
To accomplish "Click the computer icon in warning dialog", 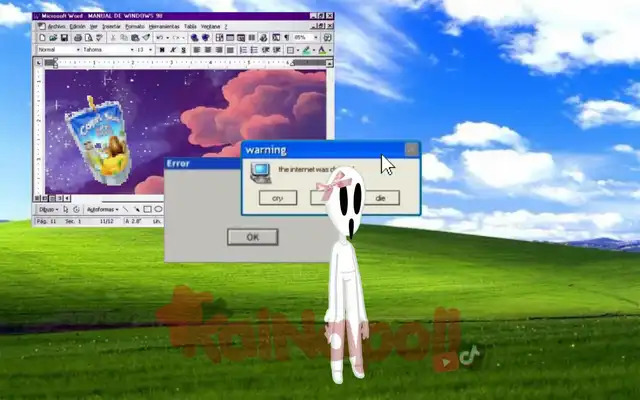I will (x=258, y=171).
